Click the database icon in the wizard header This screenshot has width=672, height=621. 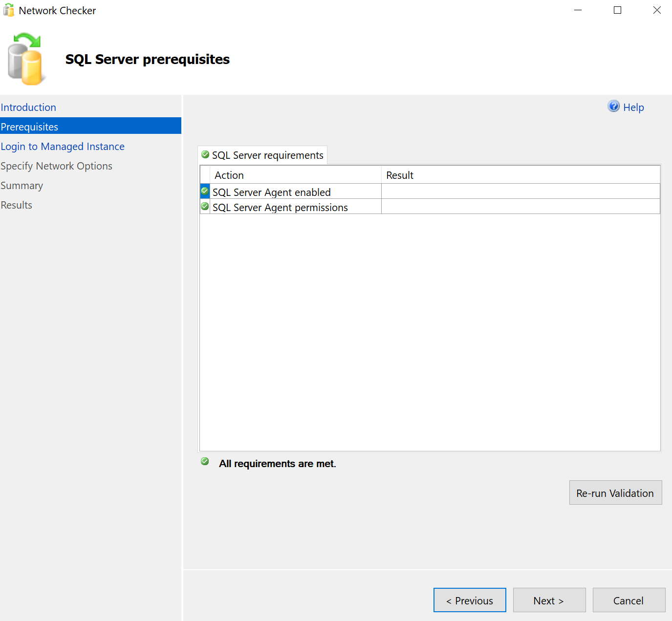pos(26,59)
